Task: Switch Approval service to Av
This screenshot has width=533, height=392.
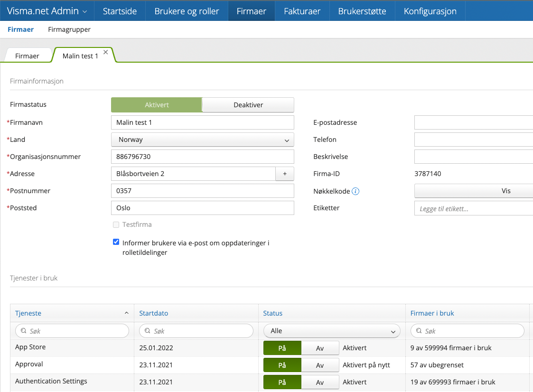Action: pyautogui.click(x=320, y=365)
